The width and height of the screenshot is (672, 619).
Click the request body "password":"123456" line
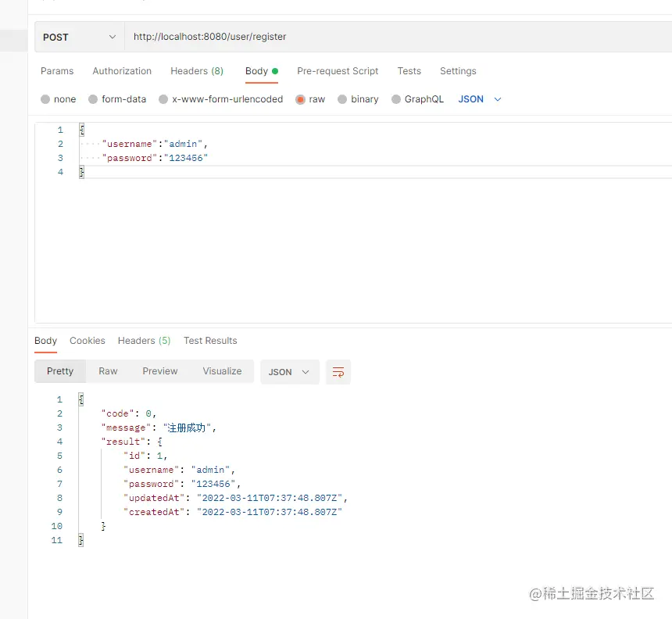[155, 158]
